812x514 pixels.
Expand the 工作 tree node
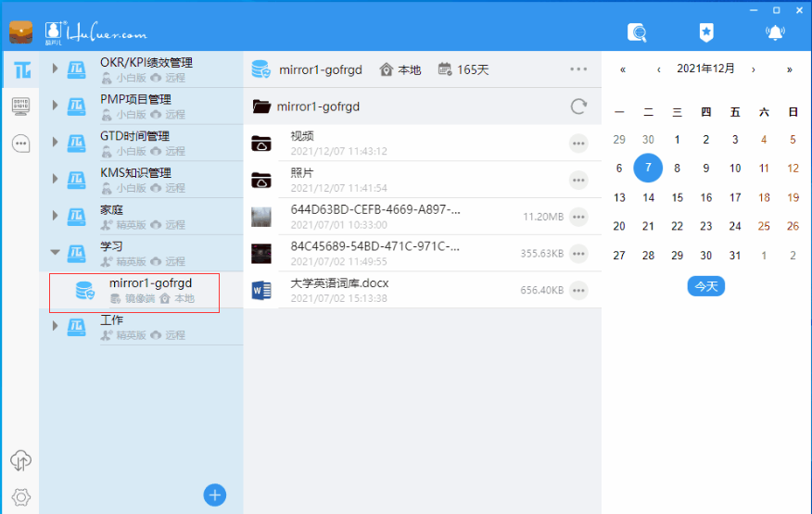tap(55, 326)
